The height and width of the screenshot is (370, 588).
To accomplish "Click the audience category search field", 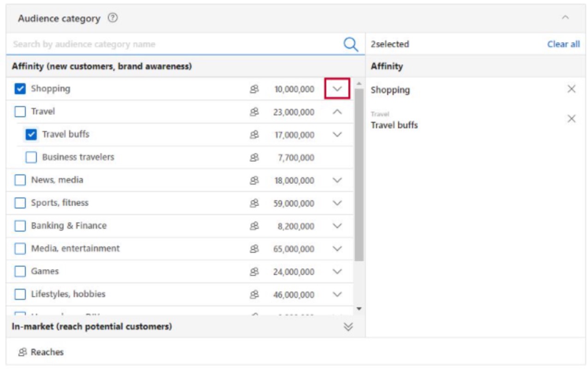I will click(x=175, y=44).
